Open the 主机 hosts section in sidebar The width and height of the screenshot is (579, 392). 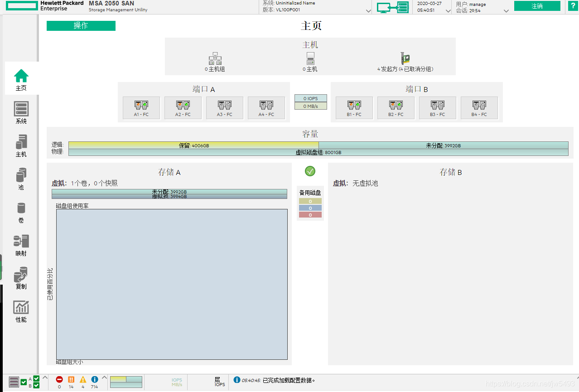tap(21, 142)
